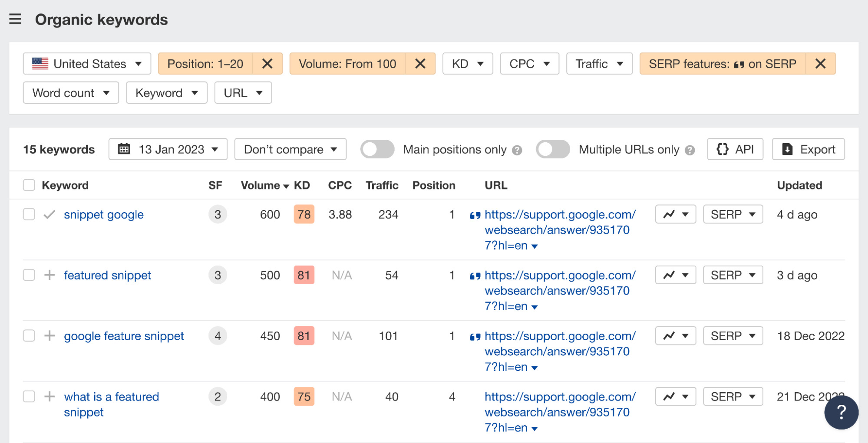Viewport: 868px width, 443px height.
Task: Click the quote SERP-feature icon beside snippet google URL
Action: click(474, 215)
